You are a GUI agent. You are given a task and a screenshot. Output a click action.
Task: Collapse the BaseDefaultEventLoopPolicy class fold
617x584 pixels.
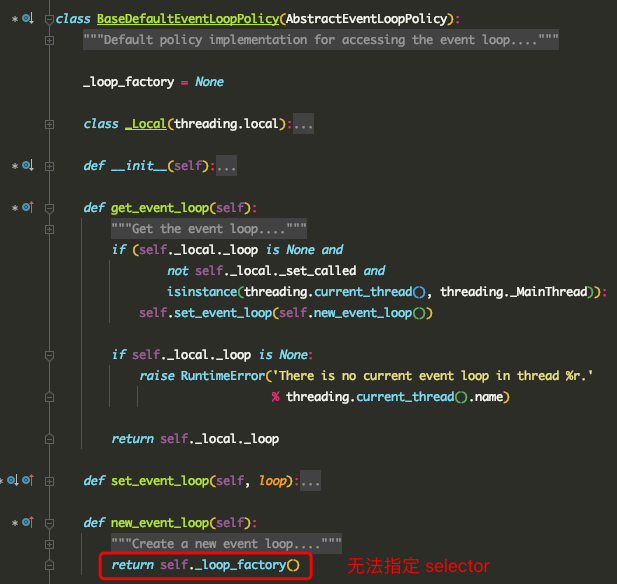pos(49,19)
